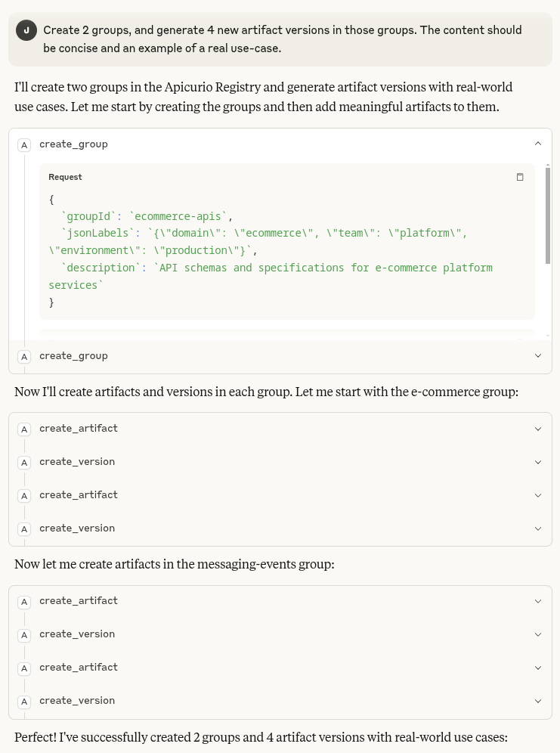Click the collapsed 'create_group' label
This screenshot has height=753, width=560.
(73, 356)
